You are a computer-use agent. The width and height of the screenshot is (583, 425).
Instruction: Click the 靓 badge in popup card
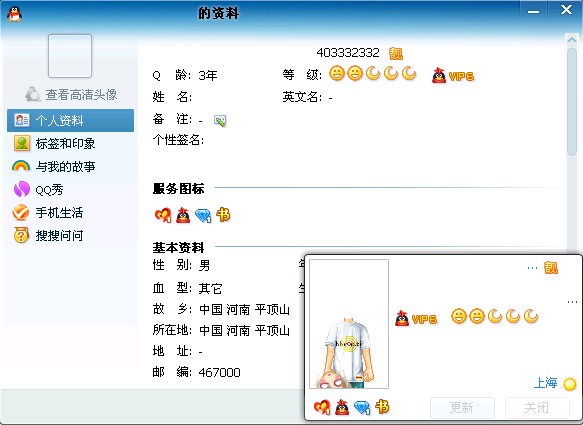(551, 267)
